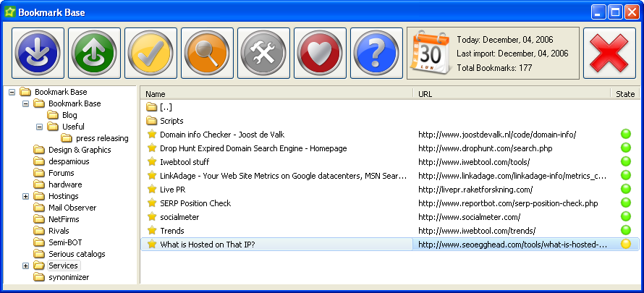
Task: Select the Mail Observer folder
Action: (72, 208)
